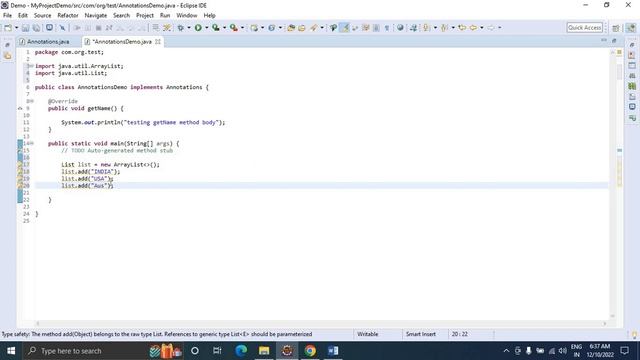Image resolution: width=640 pixels, height=360 pixels.
Task: Restore the minimized left sidebar view
Action: point(7,45)
